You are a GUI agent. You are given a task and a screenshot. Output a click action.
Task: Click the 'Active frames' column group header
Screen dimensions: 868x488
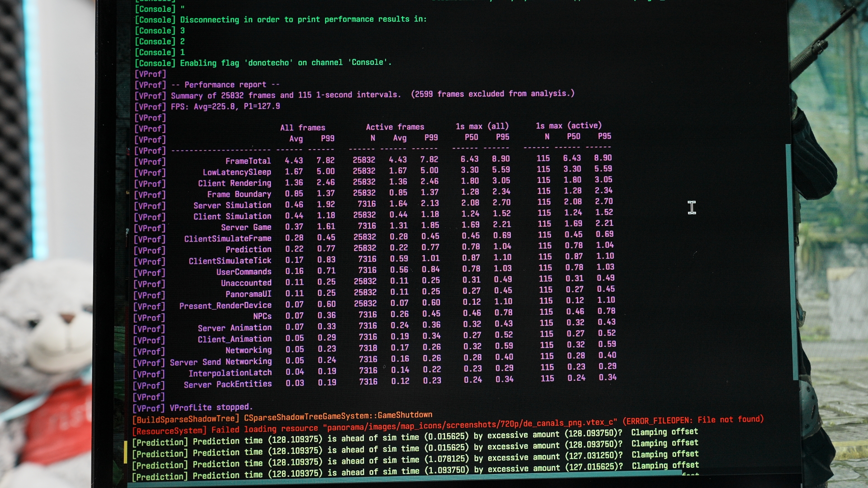click(x=395, y=127)
